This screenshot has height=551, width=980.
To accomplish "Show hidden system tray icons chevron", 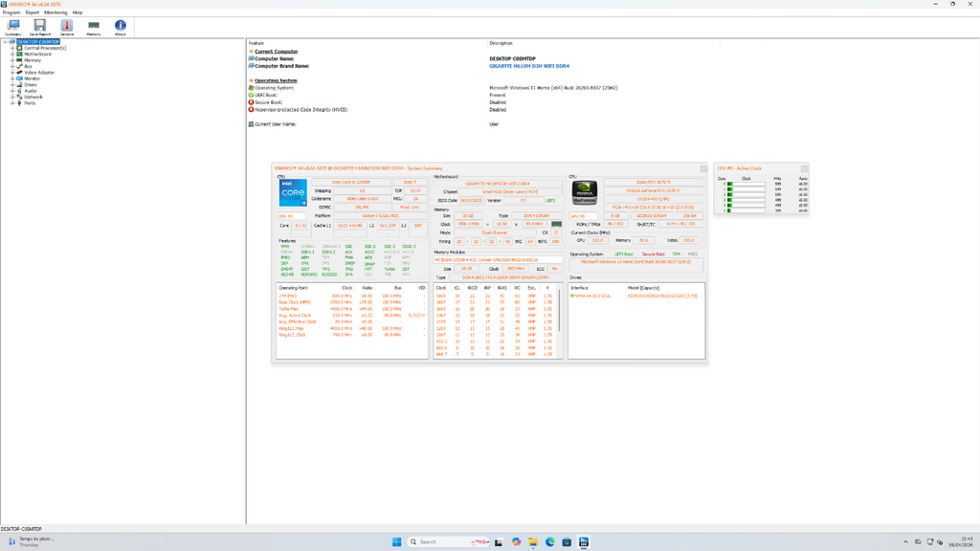I will (905, 541).
